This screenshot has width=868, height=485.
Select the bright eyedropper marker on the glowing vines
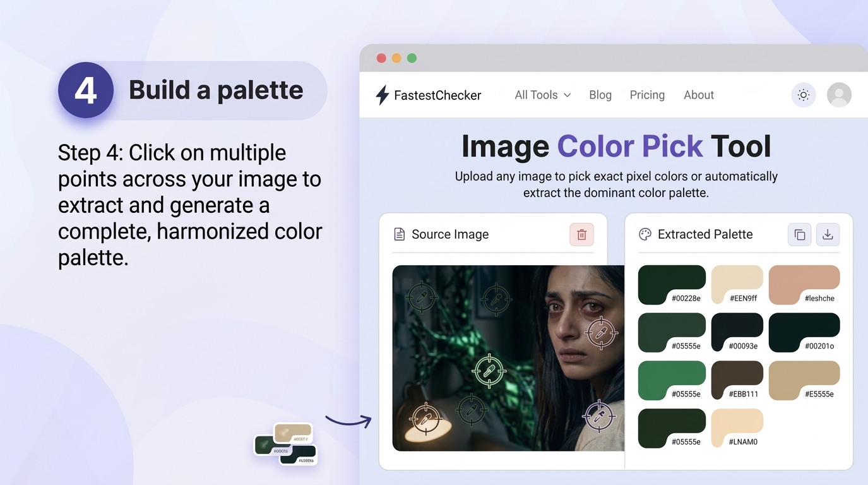[x=489, y=371]
